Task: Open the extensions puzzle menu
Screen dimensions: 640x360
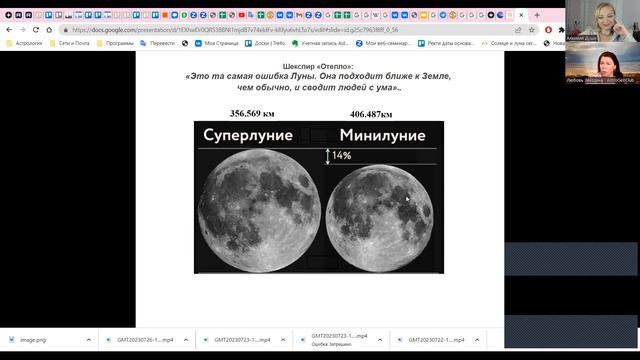Action: (562, 30)
